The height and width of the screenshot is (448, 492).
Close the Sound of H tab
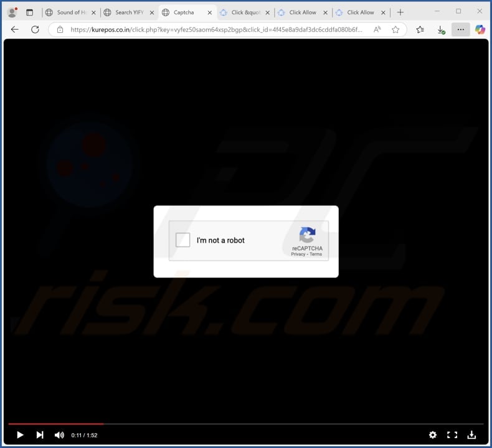93,12
